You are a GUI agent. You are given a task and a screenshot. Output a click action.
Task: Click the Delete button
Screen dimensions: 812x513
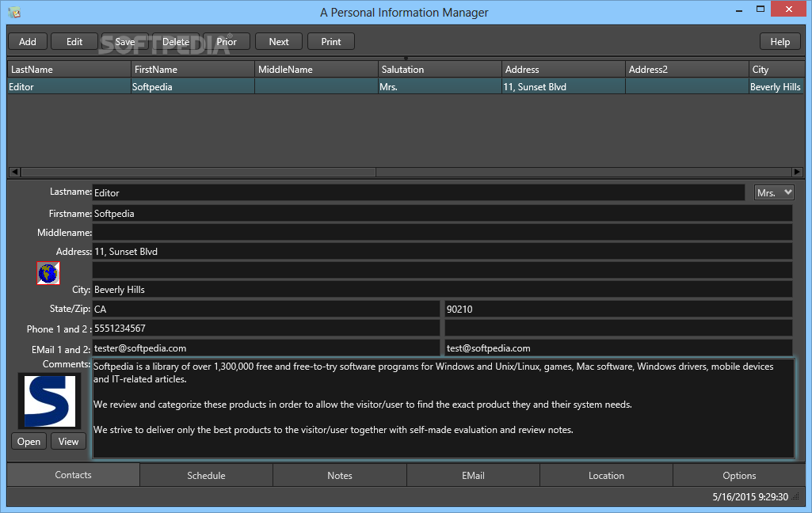pos(176,41)
